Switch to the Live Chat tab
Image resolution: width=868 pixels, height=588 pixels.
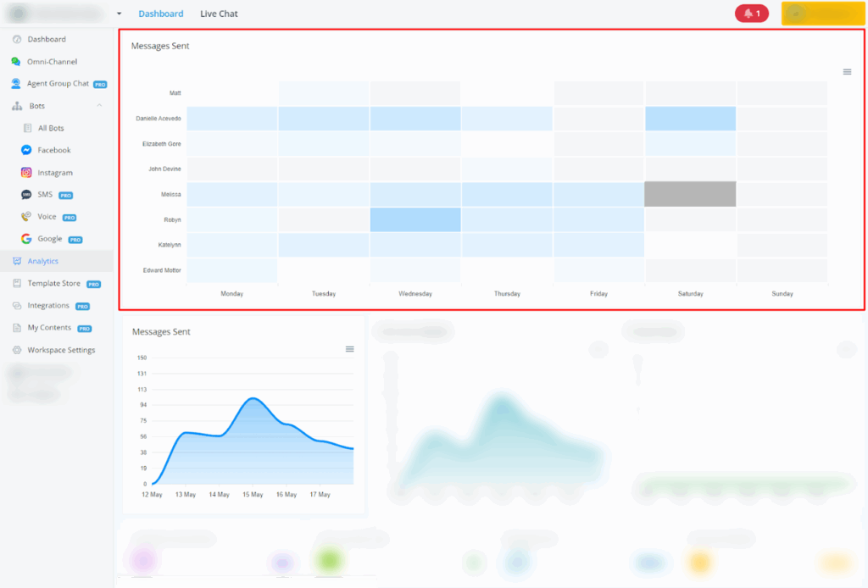pos(219,14)
